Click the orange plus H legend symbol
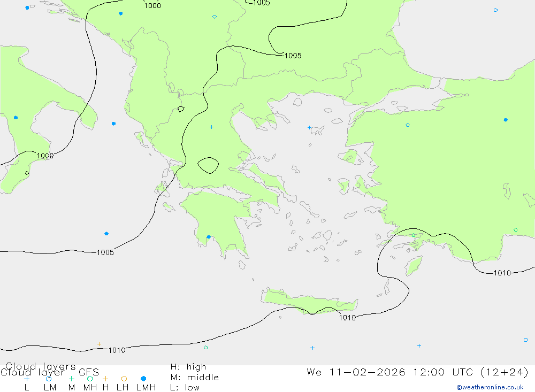The height and width of the screenshot is (392, 535). 105,379
